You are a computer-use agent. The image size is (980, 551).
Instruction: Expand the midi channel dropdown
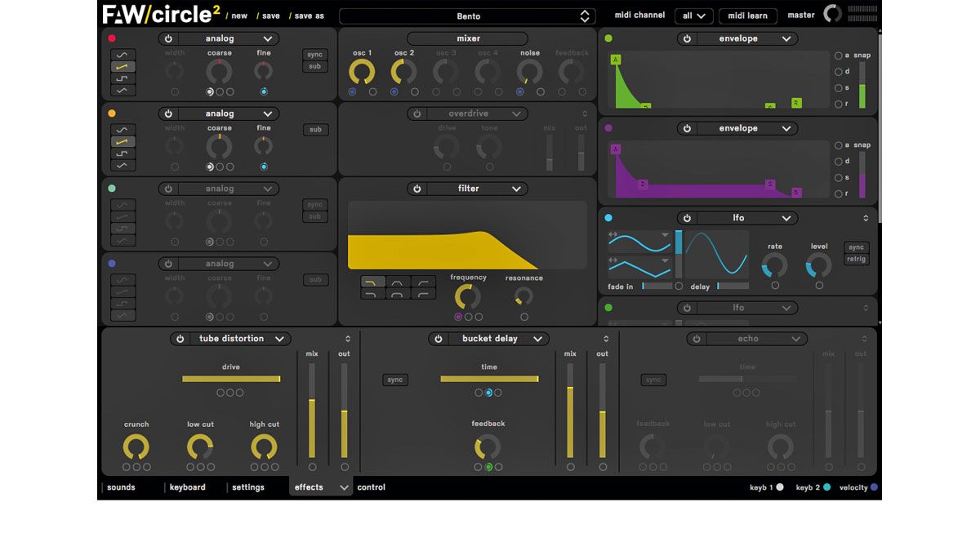click(x=693, y=16)
